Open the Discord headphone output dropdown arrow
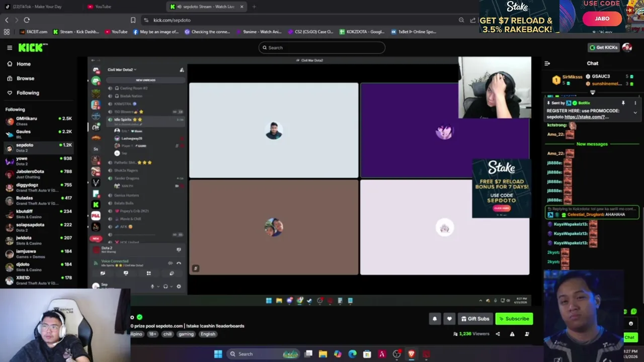This screenshot has width=644, height=362. [171, 287]
